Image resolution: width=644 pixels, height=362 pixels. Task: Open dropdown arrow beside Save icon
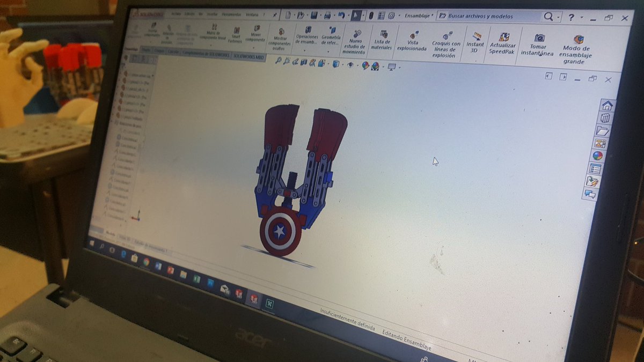coord(321,16)
